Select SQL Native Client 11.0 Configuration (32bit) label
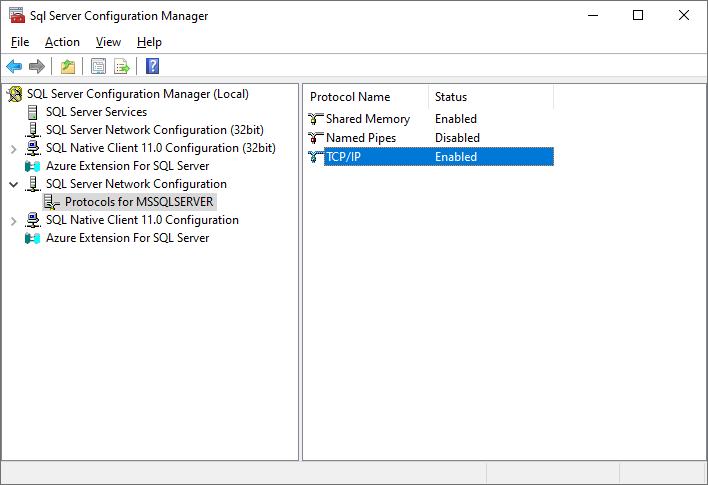Viewport: 708px width, 485px height. [161, 148]
